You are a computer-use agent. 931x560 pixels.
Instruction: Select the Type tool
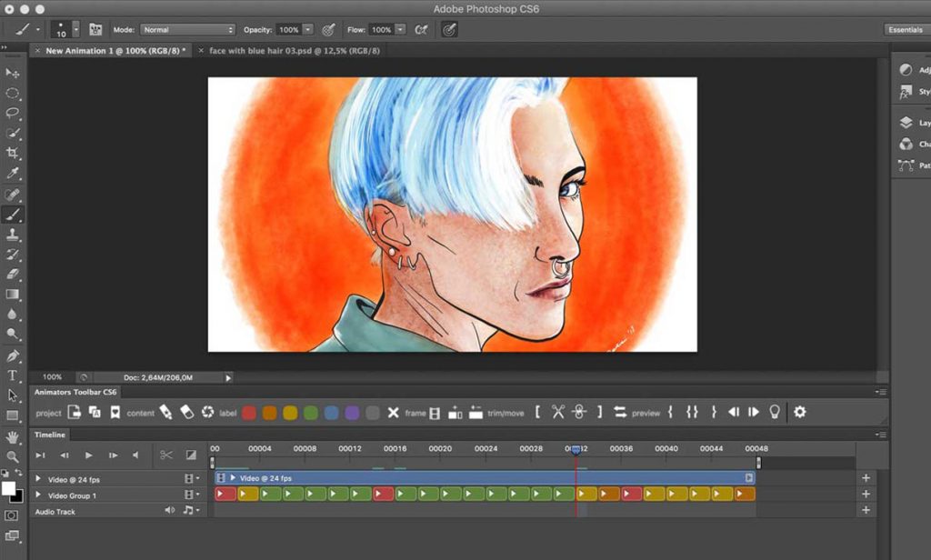pyautogui.click(x=13, y=375)
